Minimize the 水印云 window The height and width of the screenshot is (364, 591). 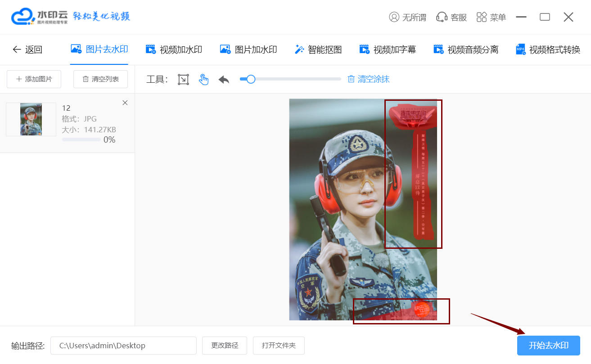[x=521, y=17]
